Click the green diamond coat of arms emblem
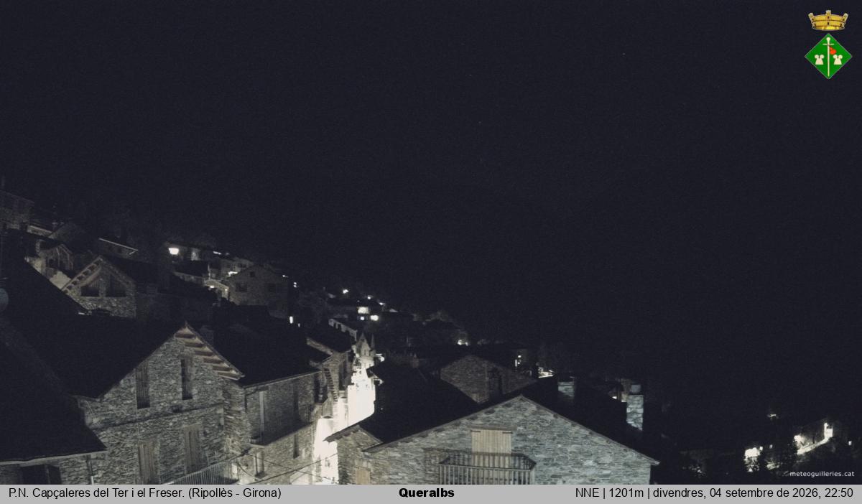The width and height of the screenshot is (862, 504). [828, 56]
